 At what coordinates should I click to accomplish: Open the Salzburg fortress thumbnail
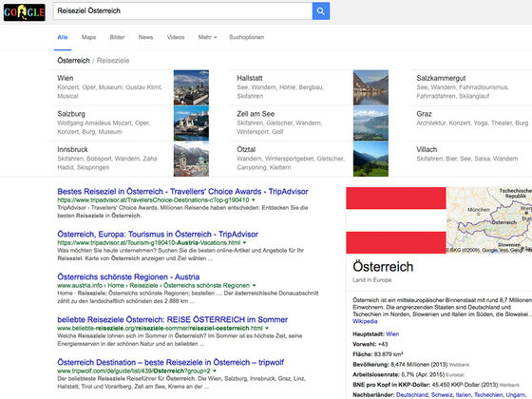(x=191, y=123)
